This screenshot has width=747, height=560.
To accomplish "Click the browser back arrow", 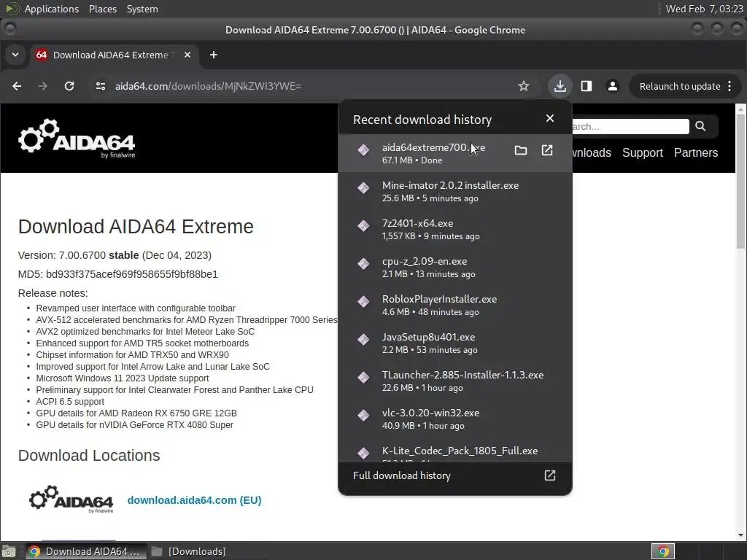I will (17, 86).
